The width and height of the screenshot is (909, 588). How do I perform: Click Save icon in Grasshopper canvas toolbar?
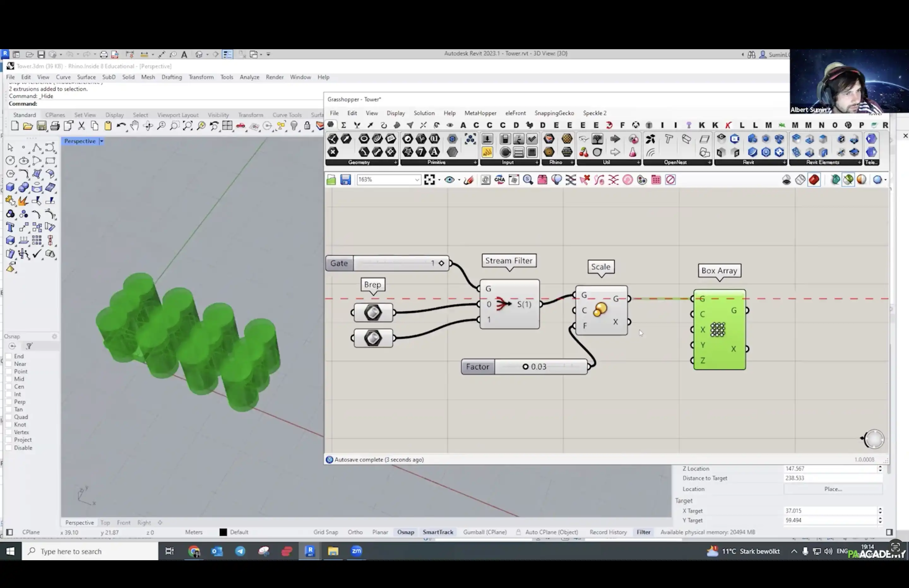click(345, 179)
